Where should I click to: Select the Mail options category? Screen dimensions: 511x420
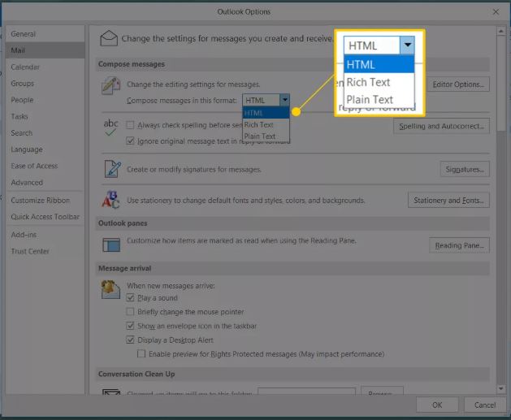point(45,50)
